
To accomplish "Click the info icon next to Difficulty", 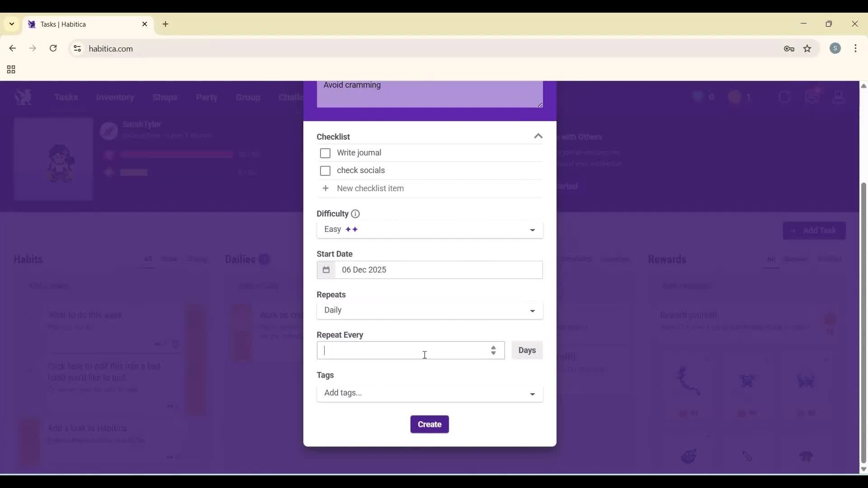I will (355, 214).
